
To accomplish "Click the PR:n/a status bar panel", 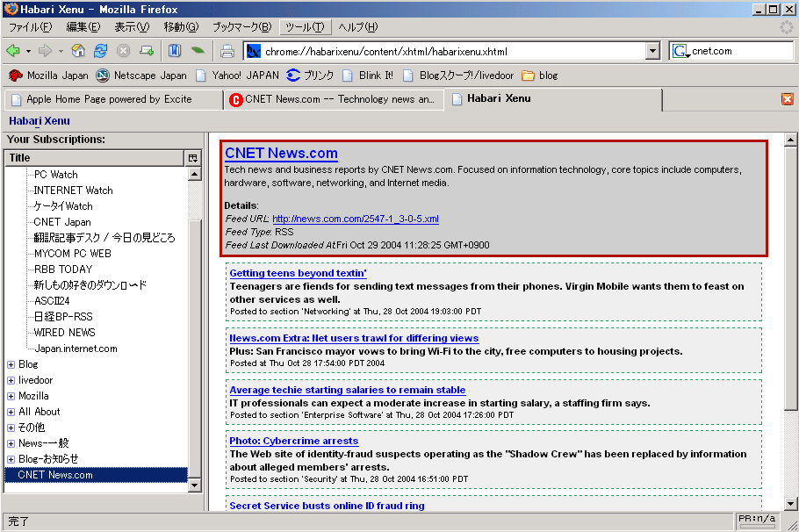I will 757,519.
